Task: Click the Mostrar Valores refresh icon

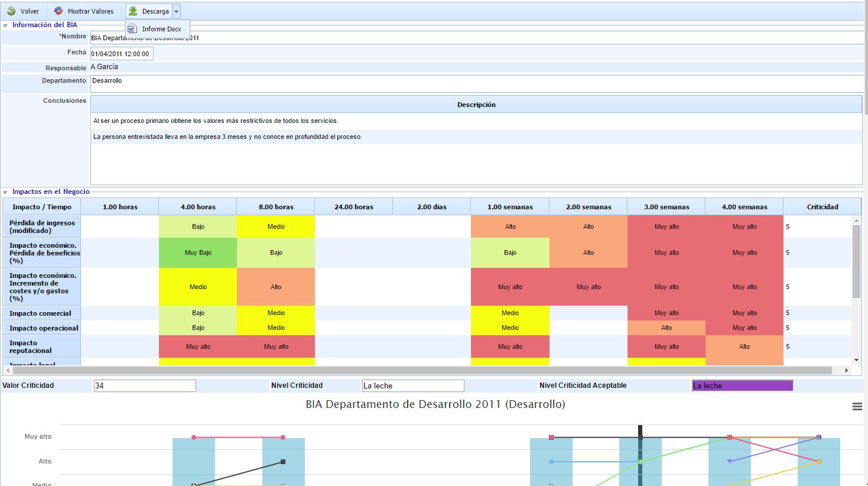Action: click(58, 11)
